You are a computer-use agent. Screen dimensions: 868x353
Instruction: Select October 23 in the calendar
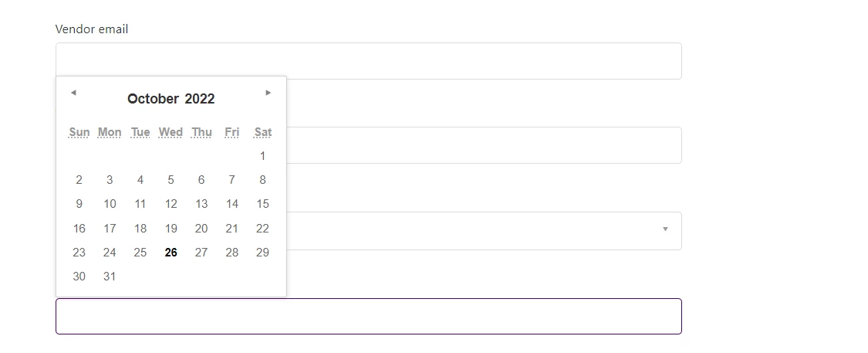[79, 253]
